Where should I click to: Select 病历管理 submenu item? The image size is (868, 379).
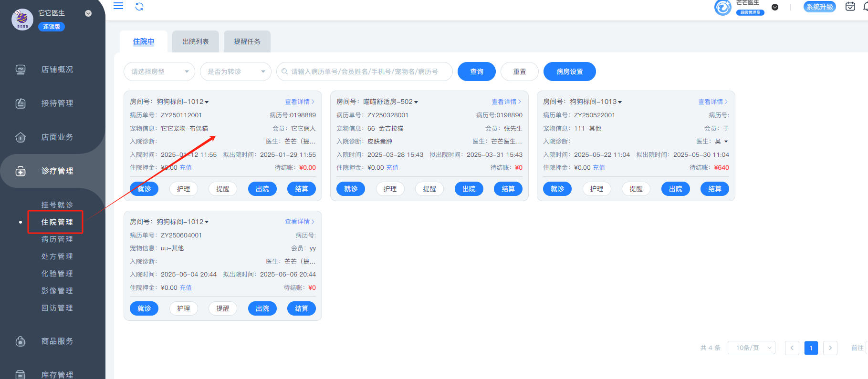point(57,239)
